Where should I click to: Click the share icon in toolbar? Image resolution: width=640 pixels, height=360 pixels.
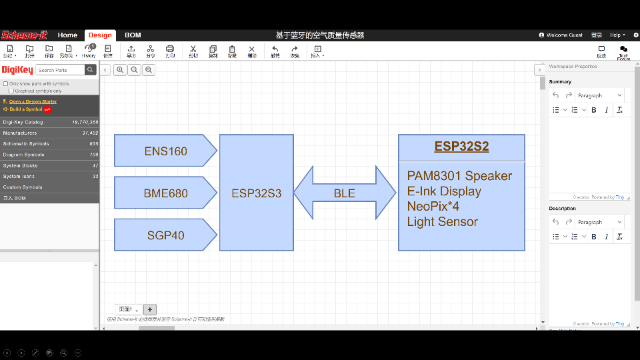tap(151, 51)
